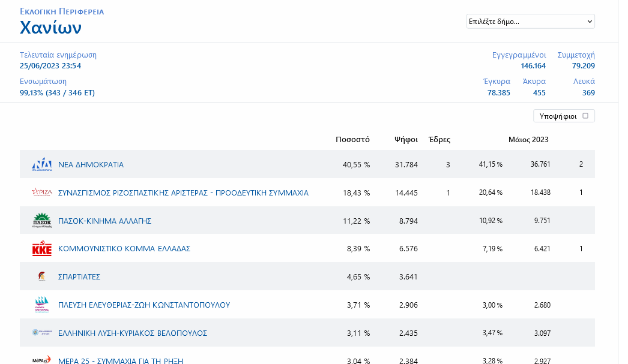The height and width of the screenshot is (364, 628).
Task: Click the Σπαρτιάτες helmet logo
Action: pyautogui.click(x=42, y=276)
